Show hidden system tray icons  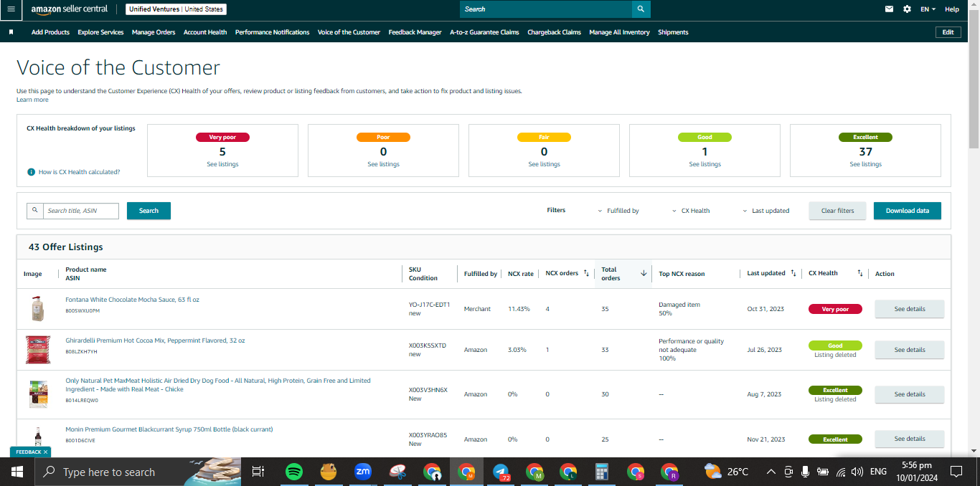(771, 472)
